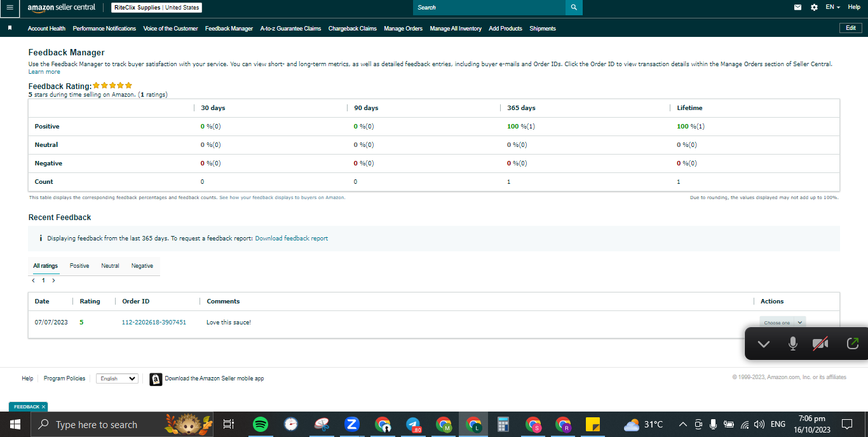868x437 pixels.
Task: Open RiteClix Supplies account switcher
Action: click(x=157, y=8)
